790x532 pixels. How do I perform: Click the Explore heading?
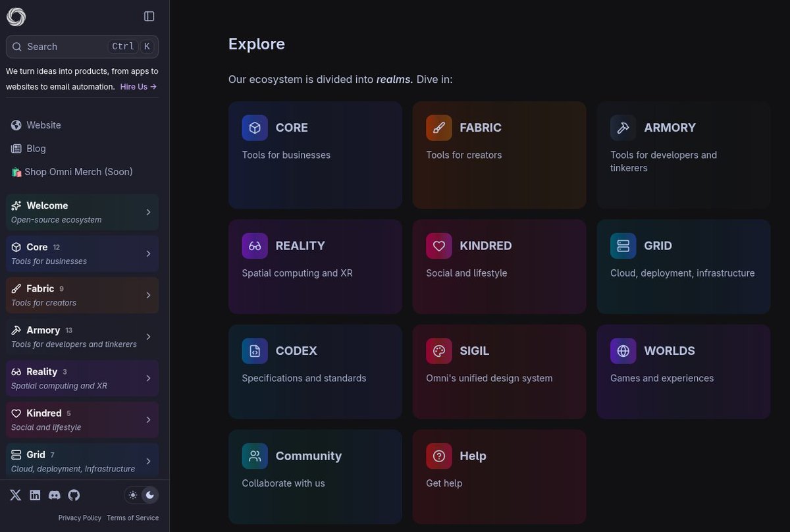(257, 44)
